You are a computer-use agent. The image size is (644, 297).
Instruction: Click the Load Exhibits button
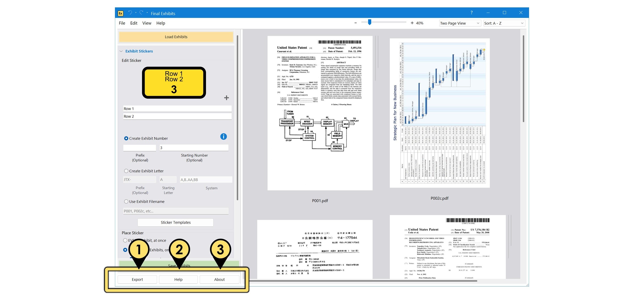click(176, 37)
